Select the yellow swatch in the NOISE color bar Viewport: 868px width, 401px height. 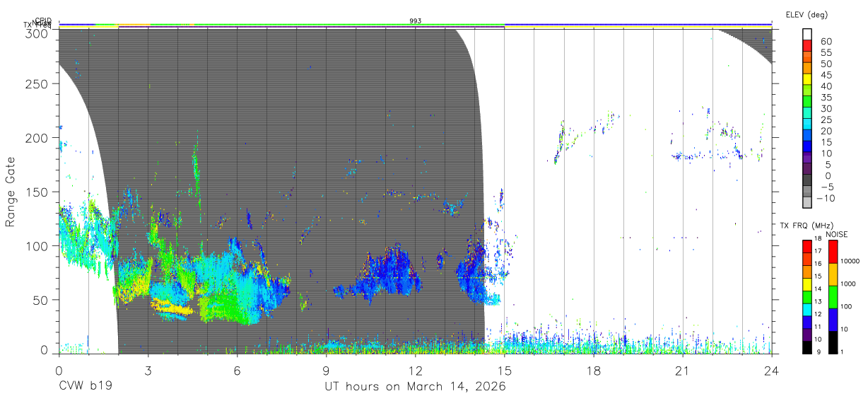coord(833,274)
